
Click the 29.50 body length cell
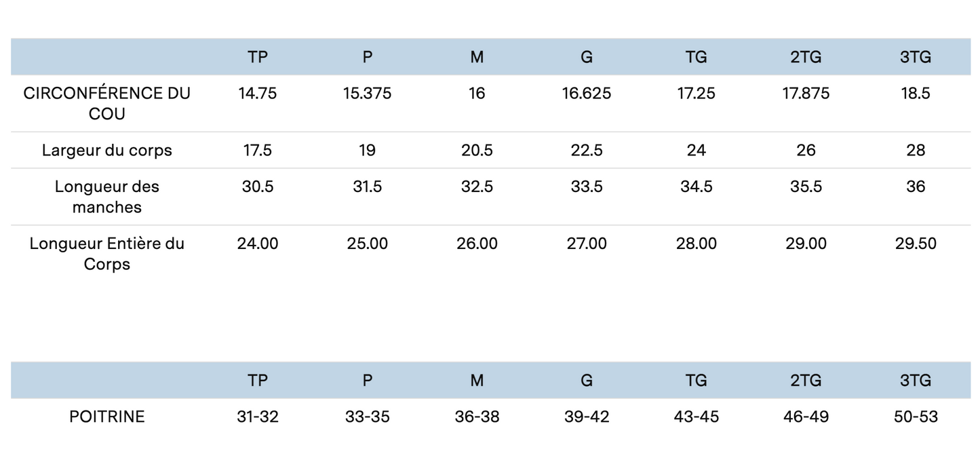tap(916, 244)
